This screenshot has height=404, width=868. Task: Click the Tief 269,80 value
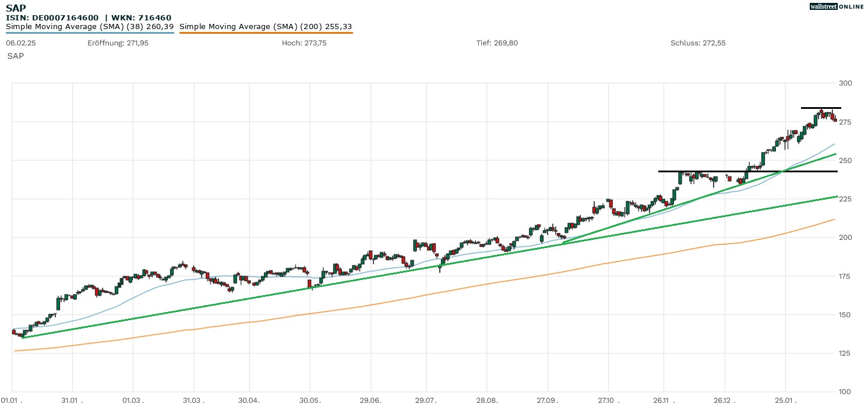[x=497, y=44]
